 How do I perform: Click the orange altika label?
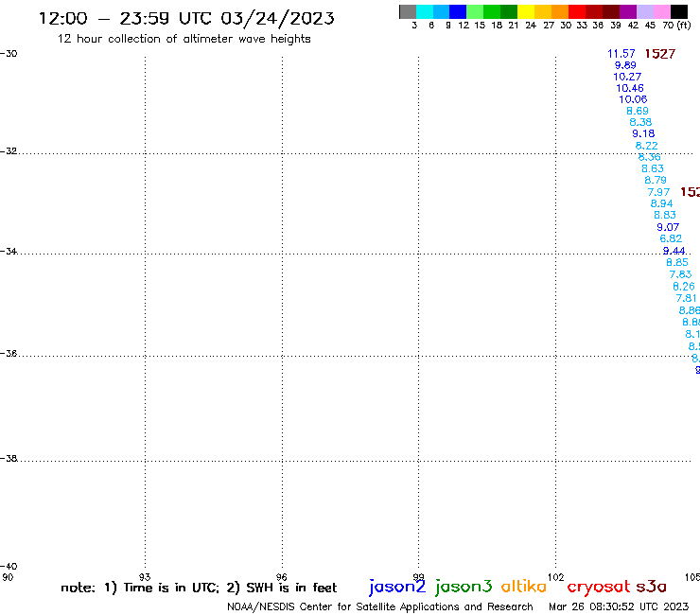coord(524,586)
